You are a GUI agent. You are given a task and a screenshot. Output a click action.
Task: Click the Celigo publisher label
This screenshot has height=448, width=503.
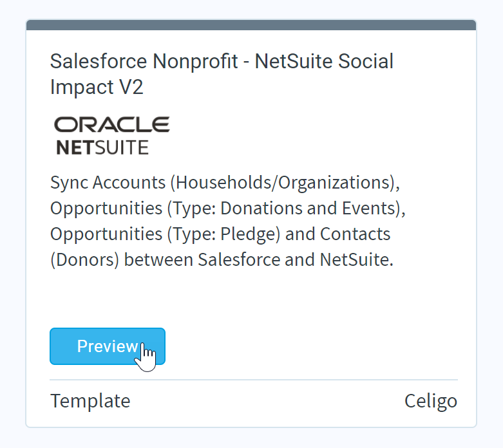[x=431, y=401]
